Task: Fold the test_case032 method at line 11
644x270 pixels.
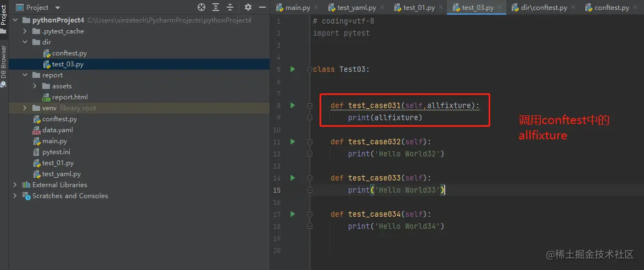Action: point(310,142)
